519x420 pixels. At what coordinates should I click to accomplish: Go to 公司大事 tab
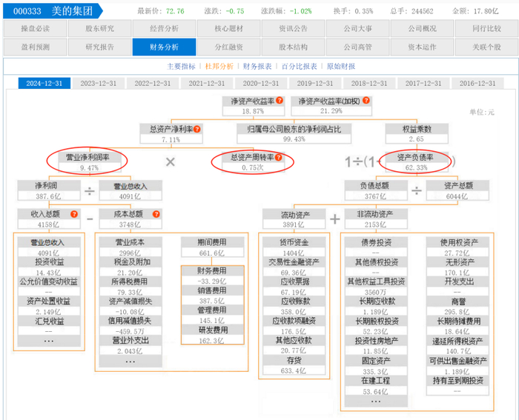tap(358, 28)
